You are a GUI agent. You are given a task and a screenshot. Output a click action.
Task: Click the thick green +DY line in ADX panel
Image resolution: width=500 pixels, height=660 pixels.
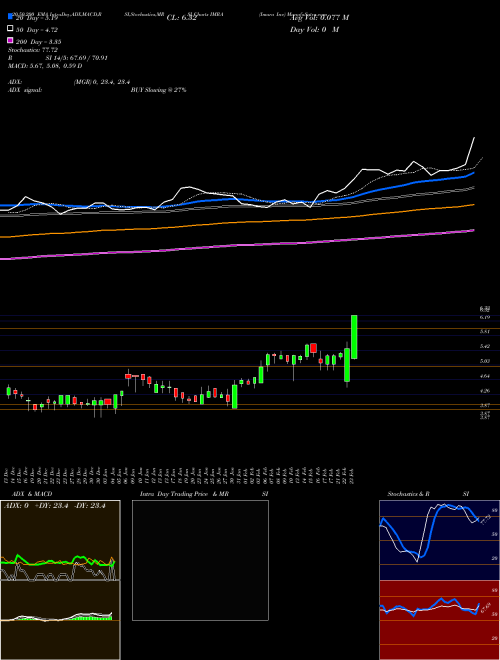tap(57, 562)
